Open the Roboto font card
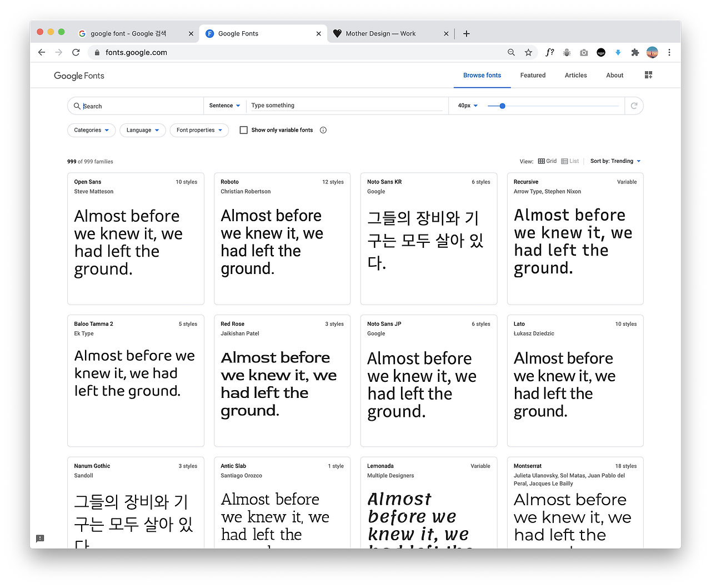 (282, 238)
